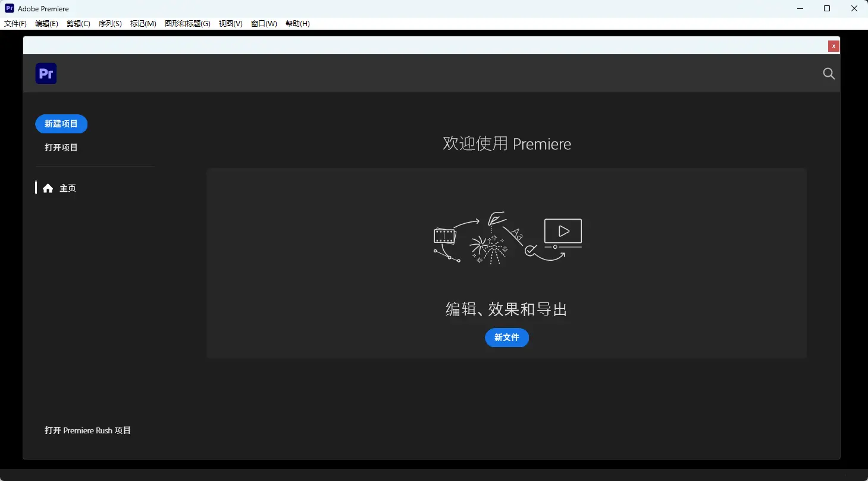Close the Adobe Premiere window

click(854, 8)
